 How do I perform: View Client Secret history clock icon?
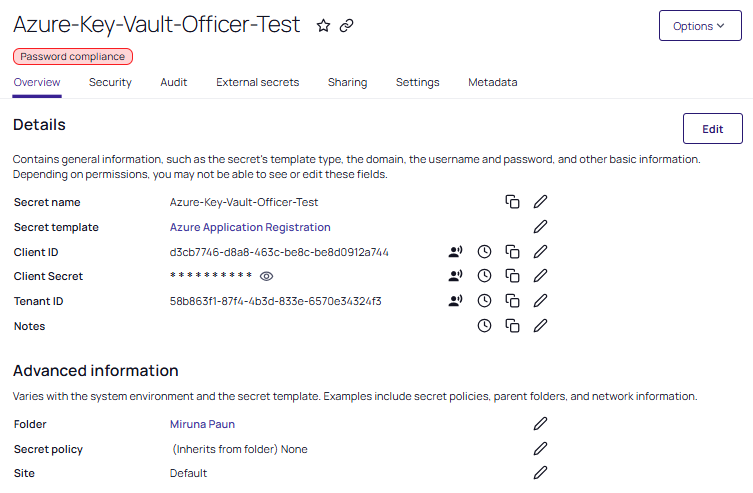(x=484, y=276)
